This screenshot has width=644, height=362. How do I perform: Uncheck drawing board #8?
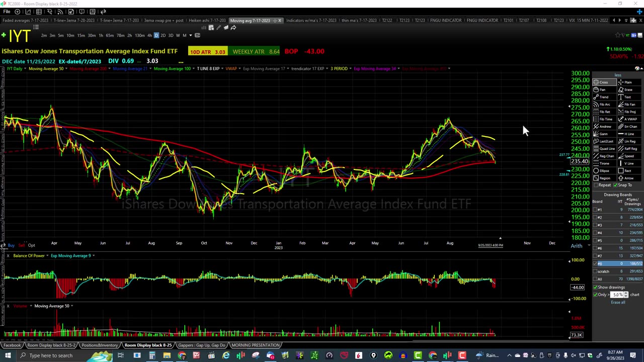[x=595, y=263]
